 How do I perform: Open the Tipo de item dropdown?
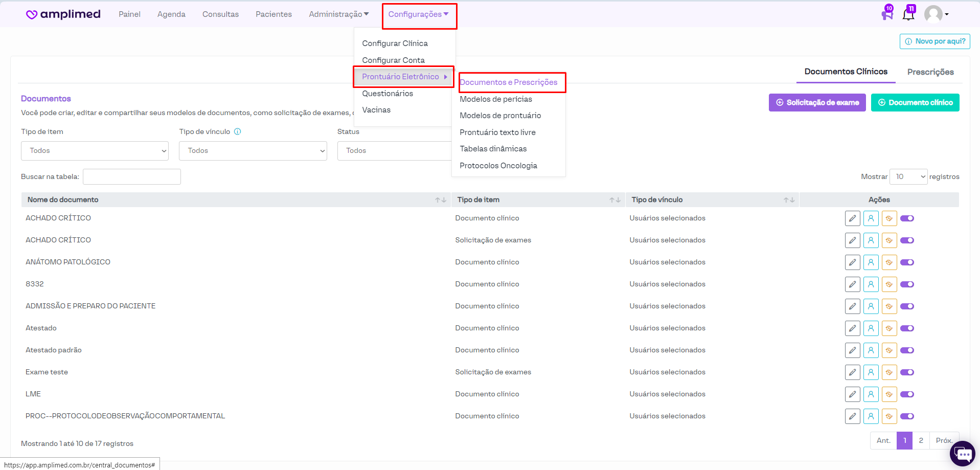(x=95, y=151)
